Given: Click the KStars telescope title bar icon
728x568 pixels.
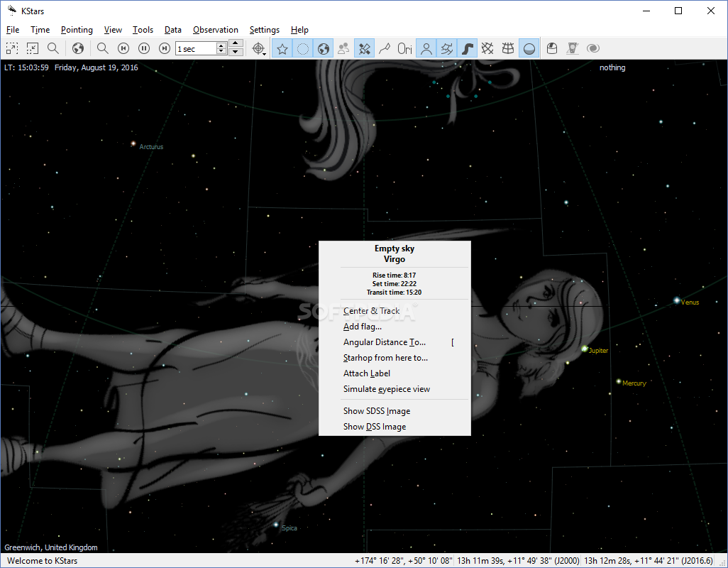Looking at the screenshot, I should point(11,10).
